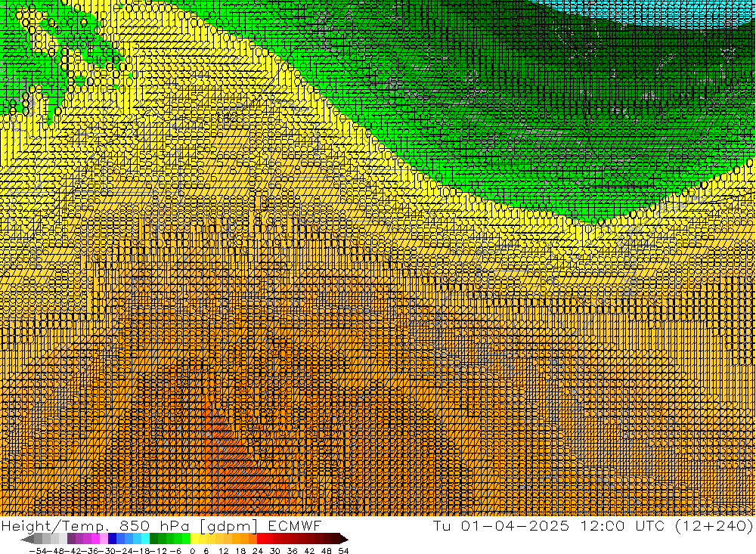The height and width of the screenshot is (554, 756).
Task: Click the 'Height/Temp. 850 hPa' title text
Action: 94,526
